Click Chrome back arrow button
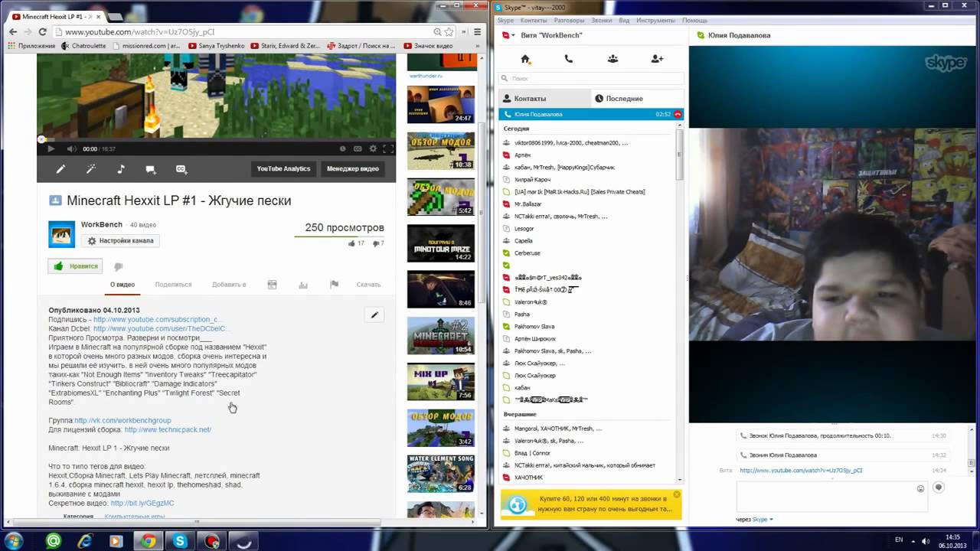 (x=13, y=32)
